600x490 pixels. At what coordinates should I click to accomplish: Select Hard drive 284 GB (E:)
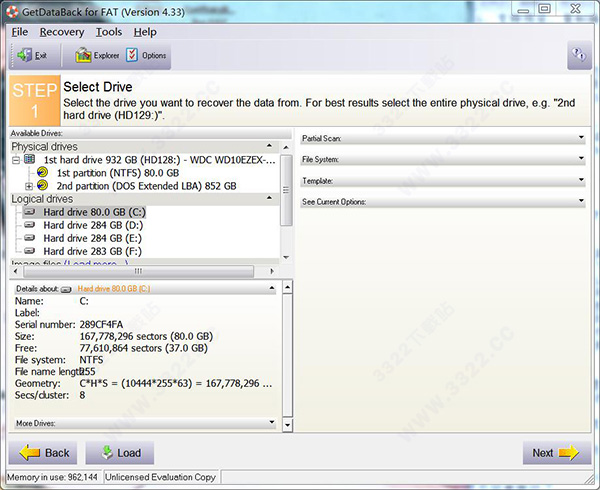[x=92, y=238]
